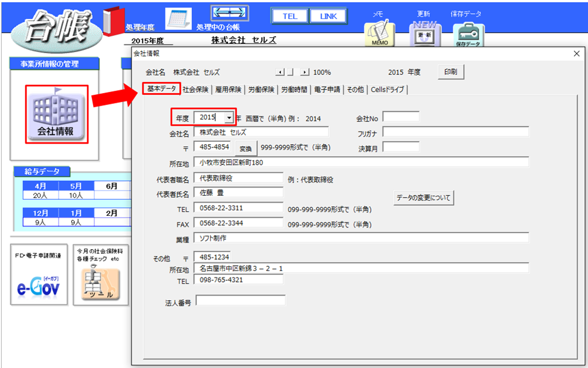
Task: Switch to the Cellsドライブ tab
Action: click(388, 89)
